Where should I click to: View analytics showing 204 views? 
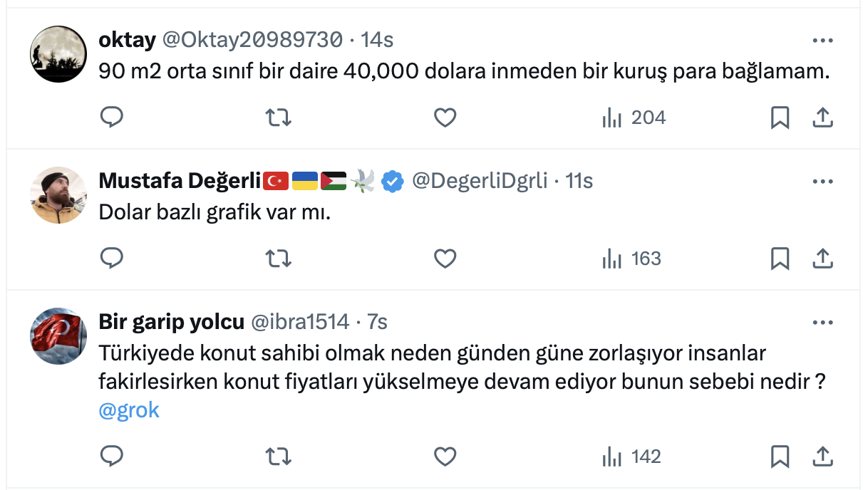click(634, 117)
